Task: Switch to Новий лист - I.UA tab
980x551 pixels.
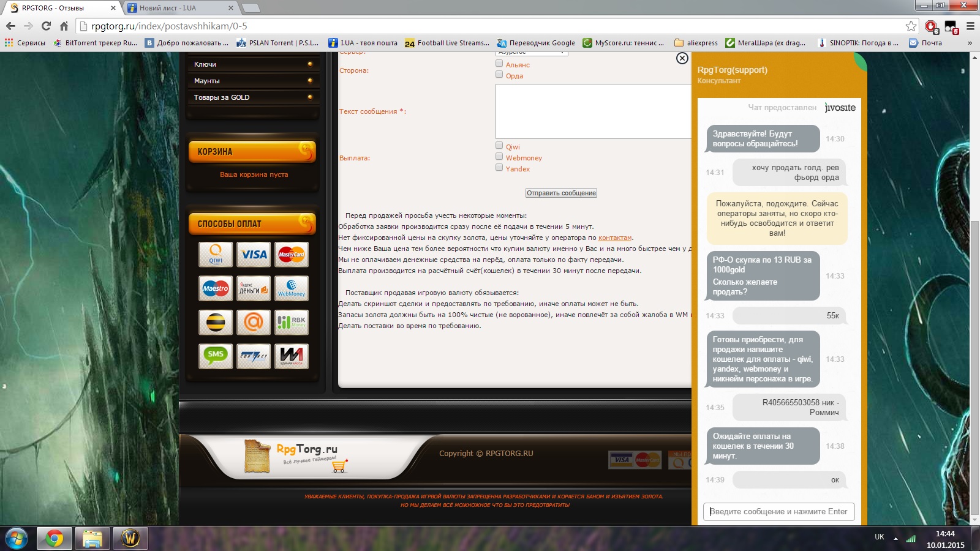Action: (179, 8)
